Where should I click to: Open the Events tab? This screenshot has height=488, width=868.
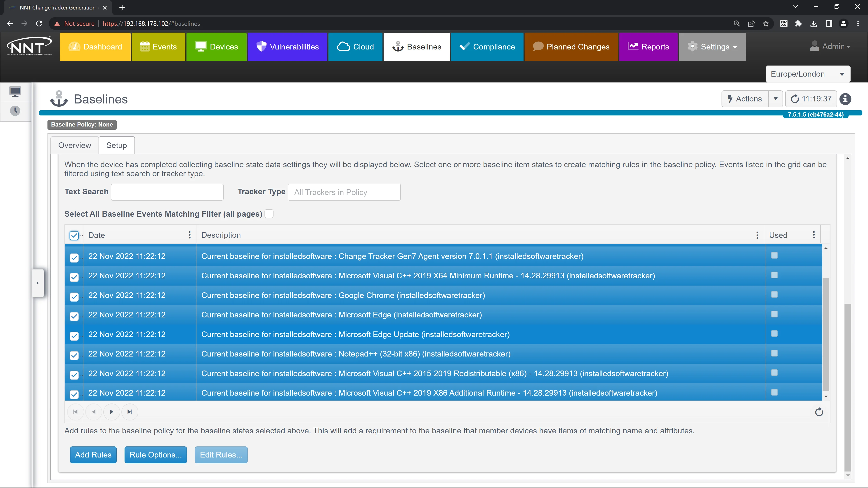tap(158, 47)
